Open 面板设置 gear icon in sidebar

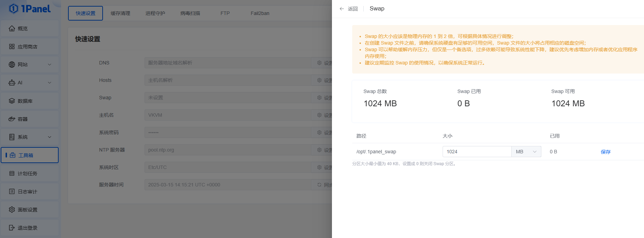pos(12,210)
